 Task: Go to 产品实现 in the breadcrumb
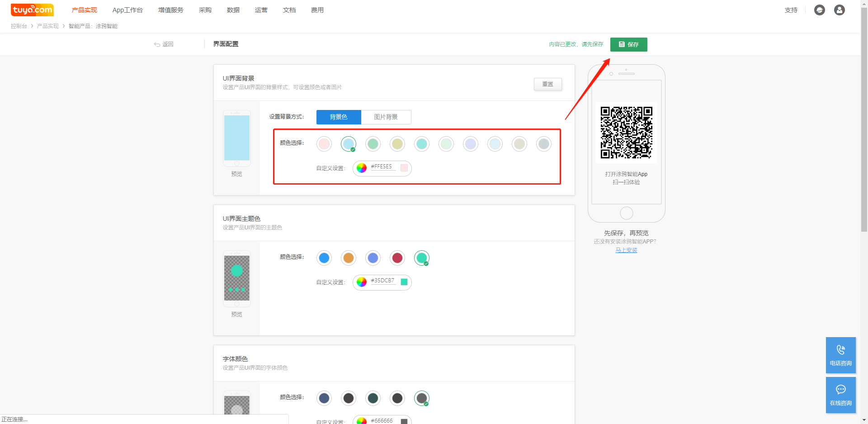(x=48, y=26)
